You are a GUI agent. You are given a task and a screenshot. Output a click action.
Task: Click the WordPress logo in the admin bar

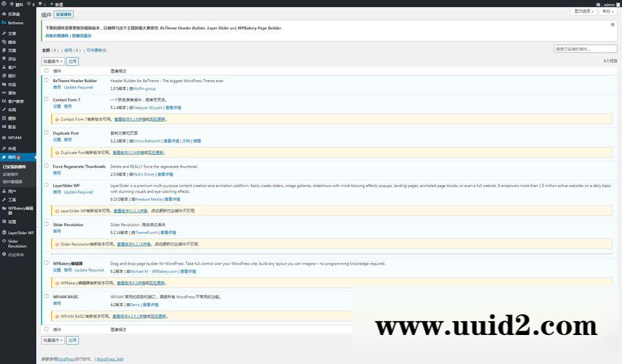4,3
